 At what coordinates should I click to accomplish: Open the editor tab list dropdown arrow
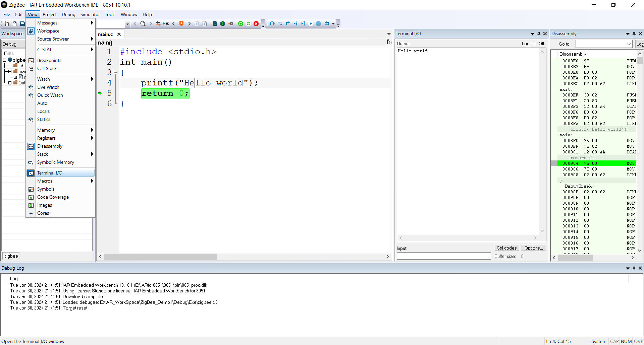[389, 34]
